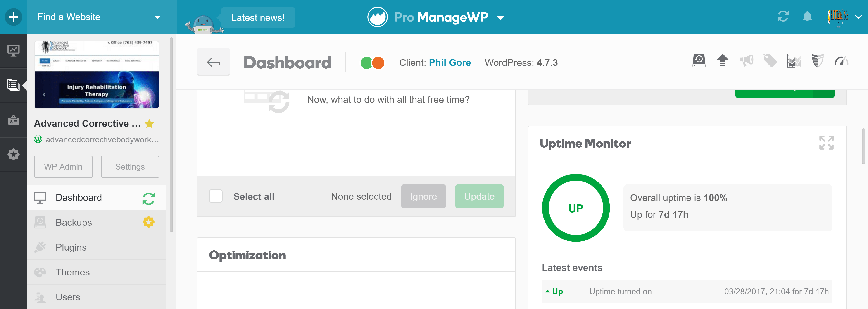
Task: Open the performance gauge icon in toolbar
Action: (841, 61)
